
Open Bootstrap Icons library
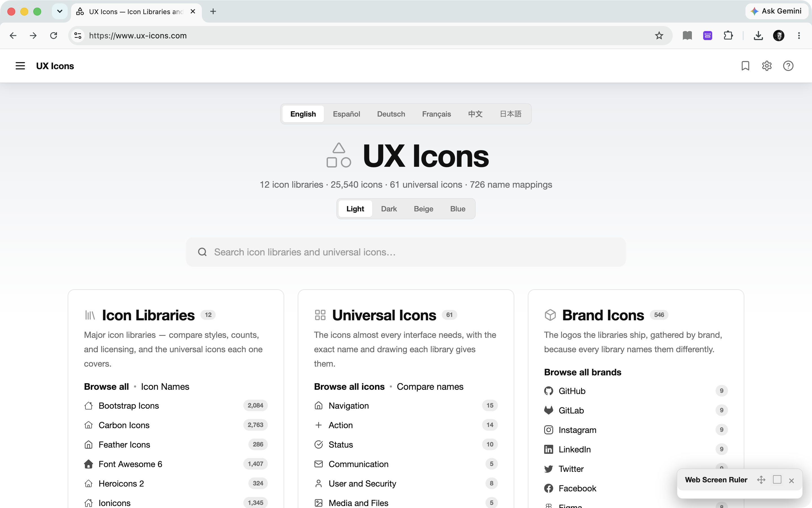coord(176,406)
